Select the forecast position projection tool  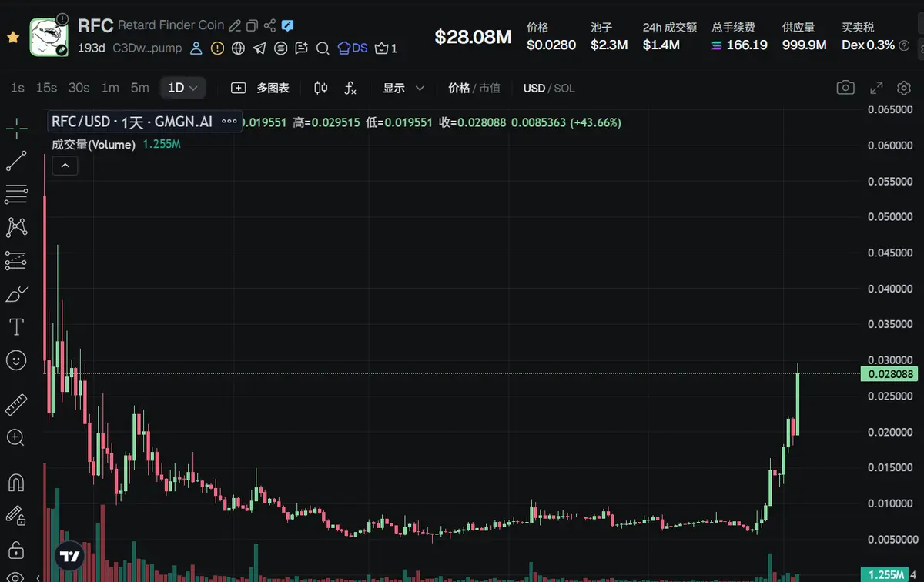point(16,260)
